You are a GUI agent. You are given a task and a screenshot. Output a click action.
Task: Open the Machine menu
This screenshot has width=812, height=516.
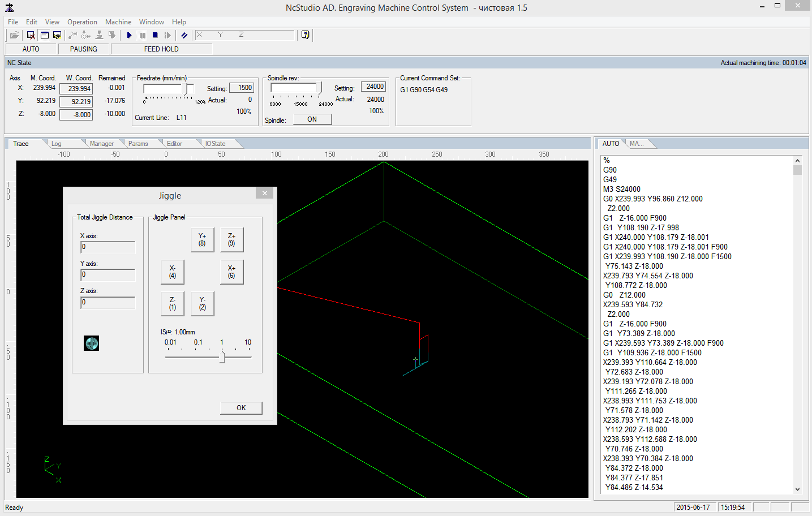(118, 22)
